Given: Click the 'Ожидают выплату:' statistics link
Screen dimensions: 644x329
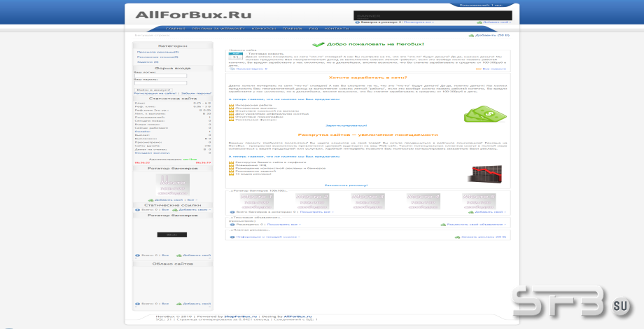Looking at the screenshot, I should click(152, 153).
